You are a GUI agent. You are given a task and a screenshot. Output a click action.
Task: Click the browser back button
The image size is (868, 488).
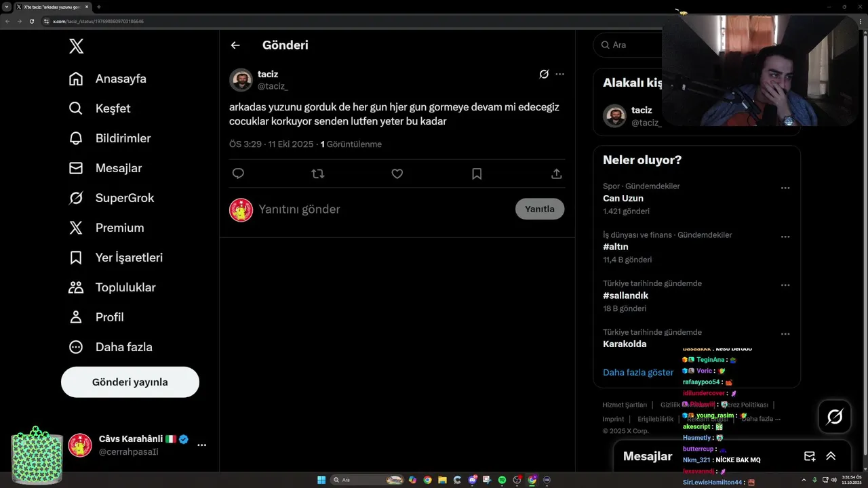7,21
